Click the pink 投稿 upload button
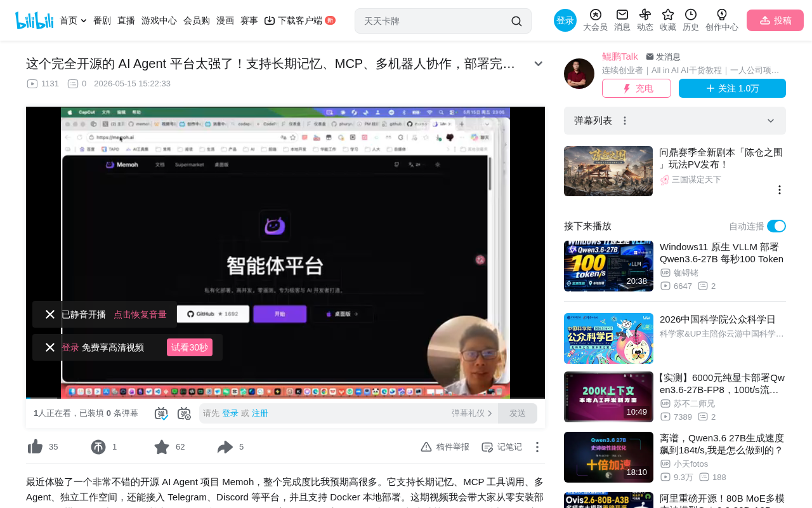 pos(775,20)
